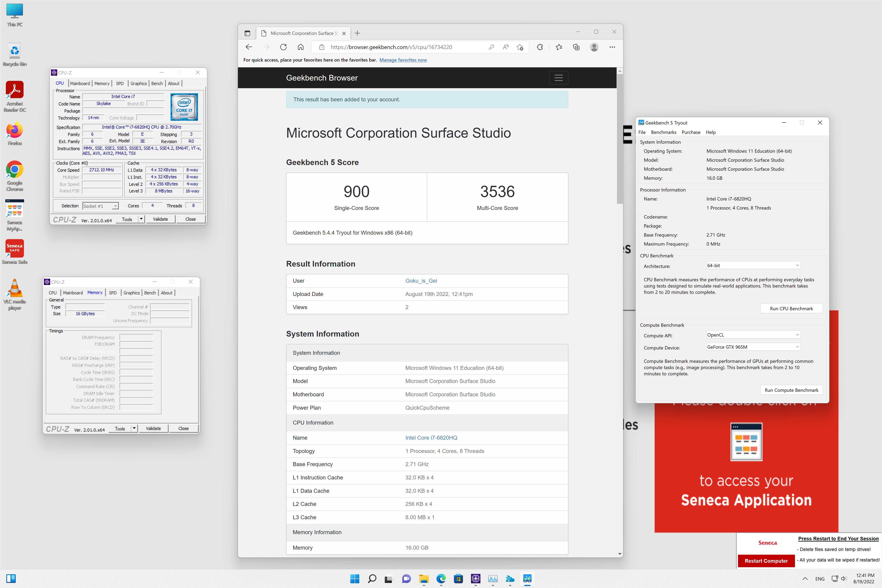Open the Edge favorites list
The width and height of the screenshot is (882, 588).
(x=559, y=47)
